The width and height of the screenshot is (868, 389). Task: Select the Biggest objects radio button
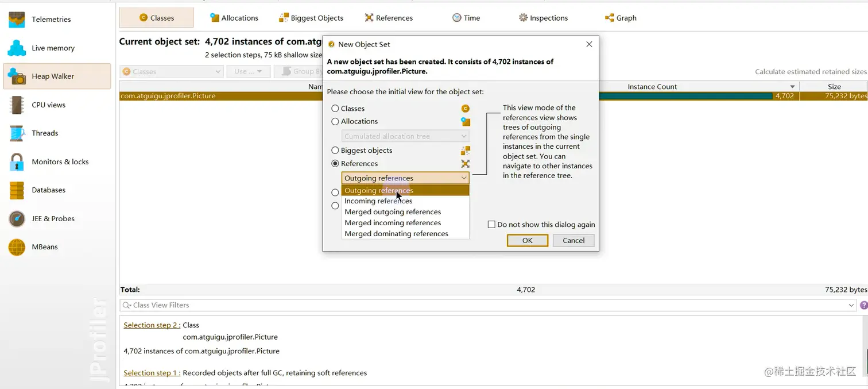335,151
